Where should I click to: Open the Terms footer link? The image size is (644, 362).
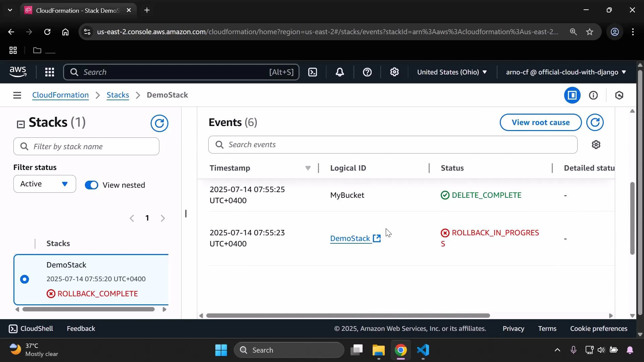(x=547, y=328)
